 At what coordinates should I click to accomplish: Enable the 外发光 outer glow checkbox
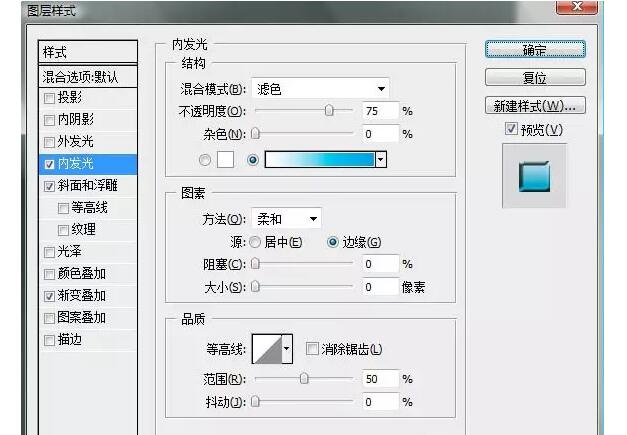[49, 142]
